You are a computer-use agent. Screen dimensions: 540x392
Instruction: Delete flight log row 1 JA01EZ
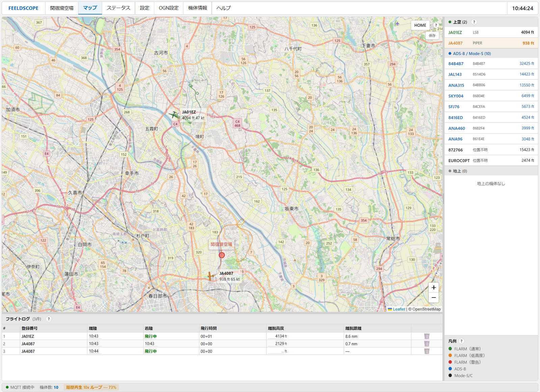point(427,336)
